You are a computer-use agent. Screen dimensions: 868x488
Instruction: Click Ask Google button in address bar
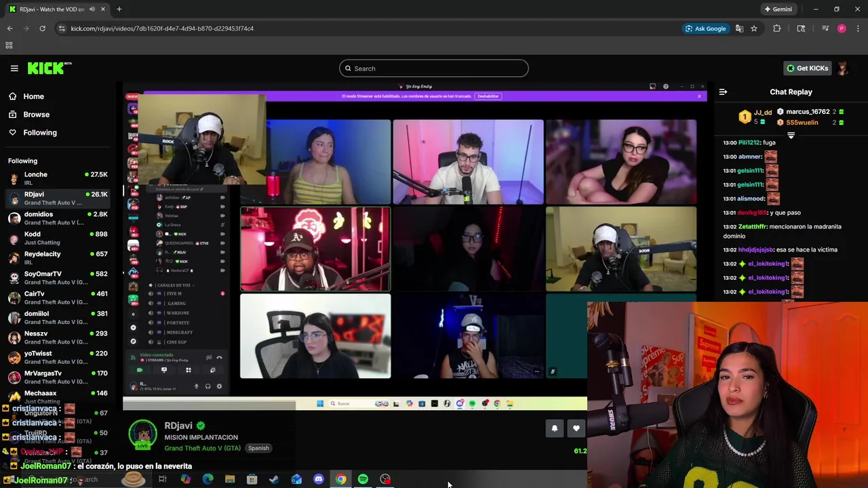[705, 28]
